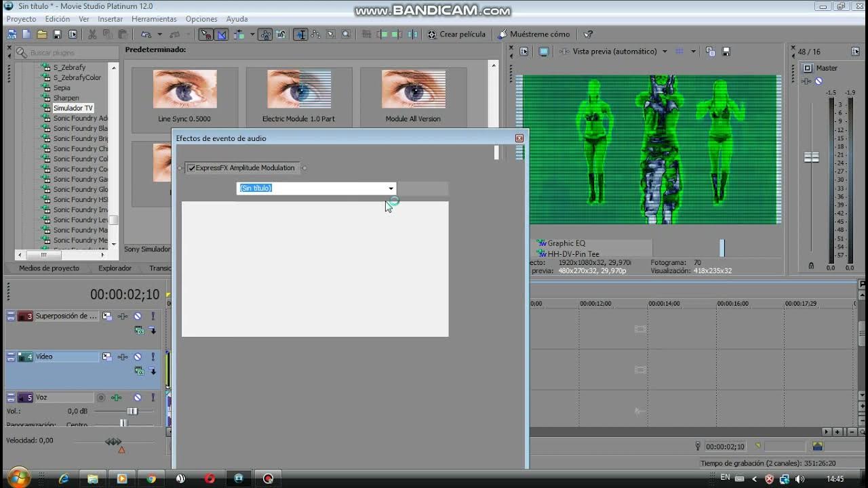The image size is (868, 488).
Task: Click Crear película button
Action: (x=456, y=34)
